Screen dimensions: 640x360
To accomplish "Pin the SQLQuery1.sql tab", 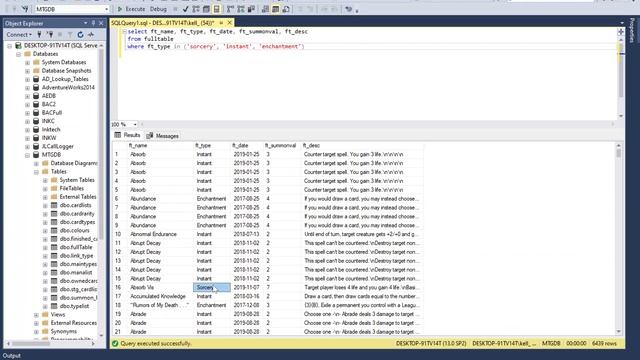I will point(221,23).
